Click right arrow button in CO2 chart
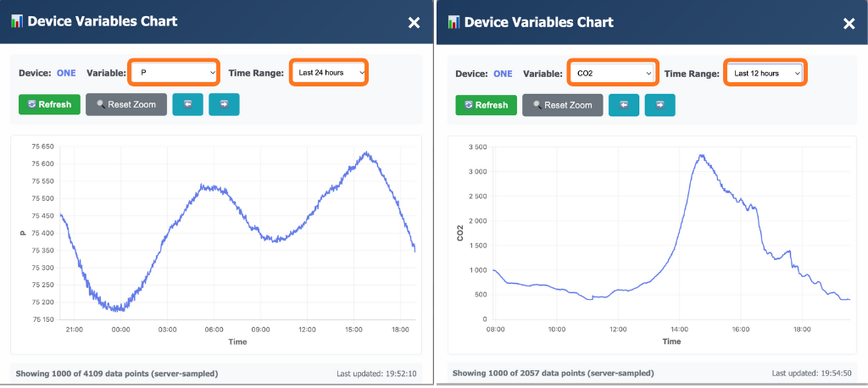The image size is (868, 388). click(x=659, y=105)
